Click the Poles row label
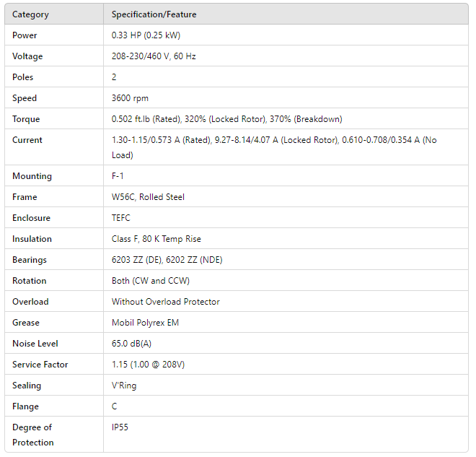Image resolution: width=476 pixels, height=457 pixels. (23, 77)
